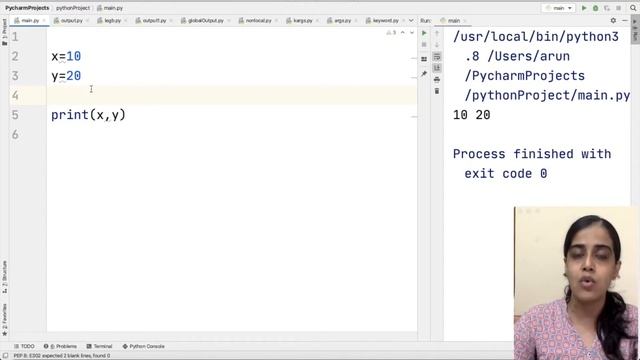
Task: Click Run with Coverage icon in toolbar
Action: click(x=607, y=8)
